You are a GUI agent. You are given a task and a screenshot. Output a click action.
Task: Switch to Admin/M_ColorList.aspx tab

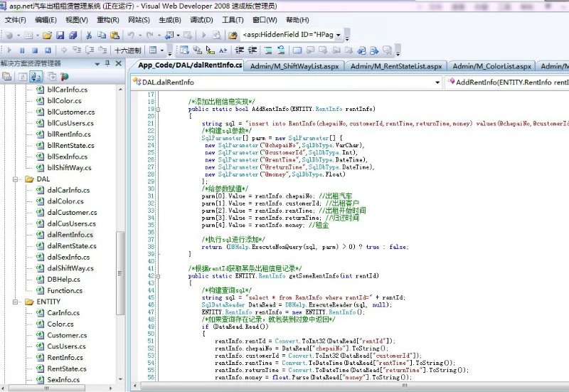tap(491, 66)
